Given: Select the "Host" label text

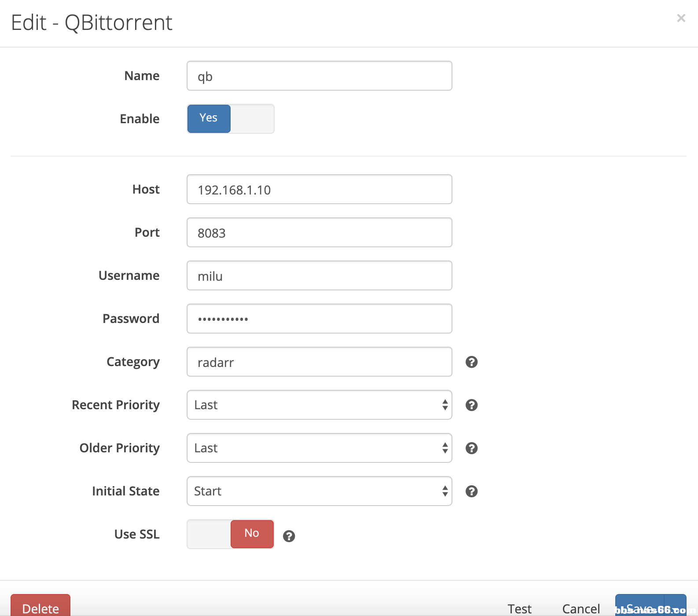Looking at the screenshot, I should tap(146, 189).
